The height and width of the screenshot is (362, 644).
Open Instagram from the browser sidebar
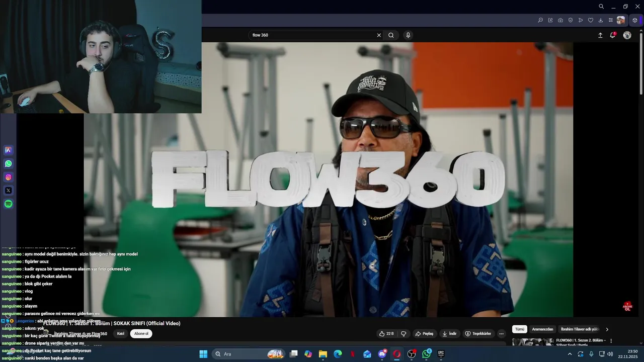pos(8,177)
